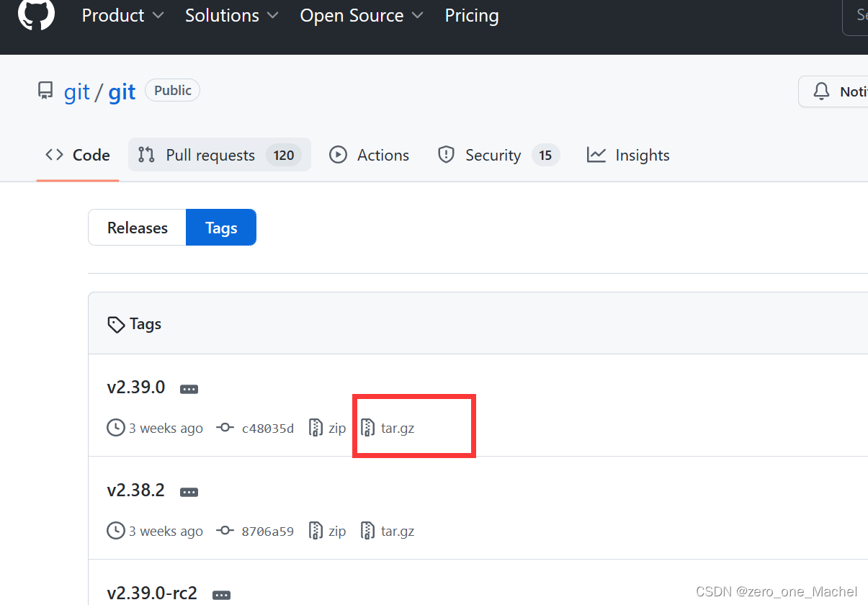868x605 pixels.
Task: Open the Security tab
Action: pyautogui.click(x=498, y=155)
